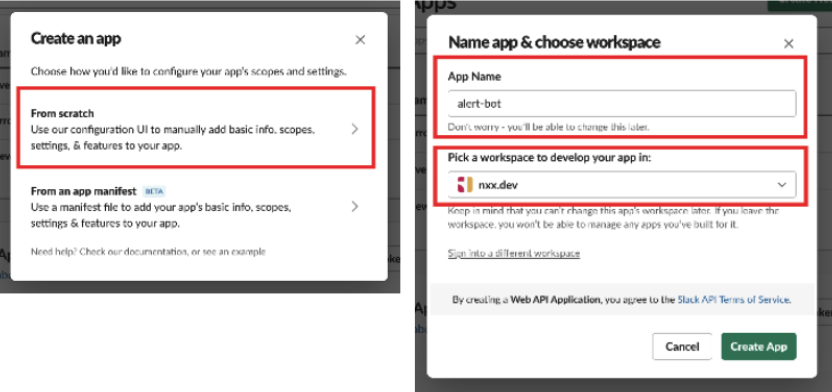Viewport: 832px width, 392px height.
Task: Click the Don't worry you can change this later hint
Action: (x=549, y=127)
